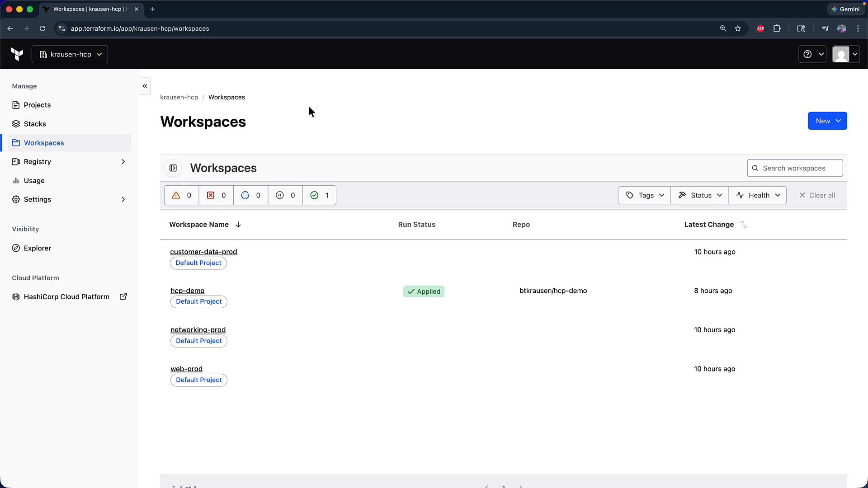Select Workspaces in sidebar
Image resolution: width=868 pixels, height=488 pixels.
pos(70,143)
